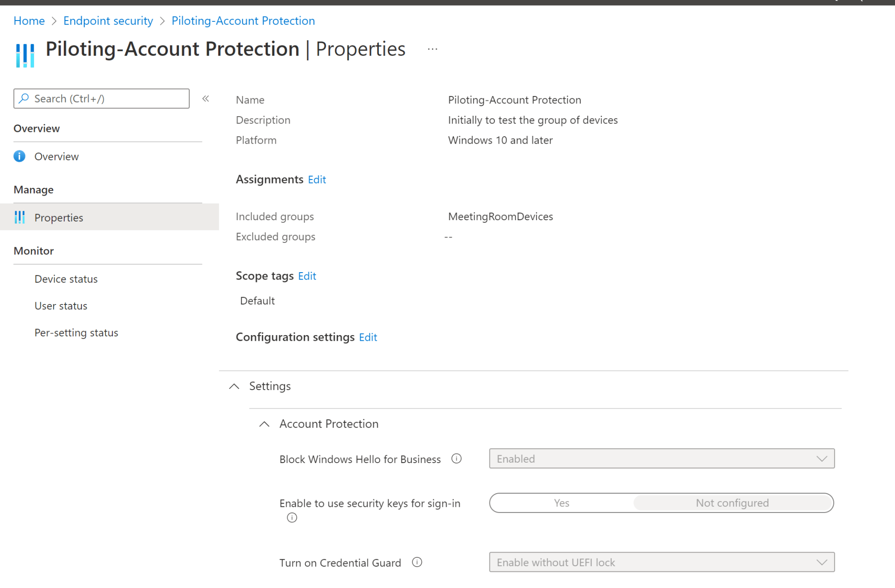Click the info icon beside Enable to use security keys
The height and width of the screenshot is (588, 895).
tap(292, 518)
